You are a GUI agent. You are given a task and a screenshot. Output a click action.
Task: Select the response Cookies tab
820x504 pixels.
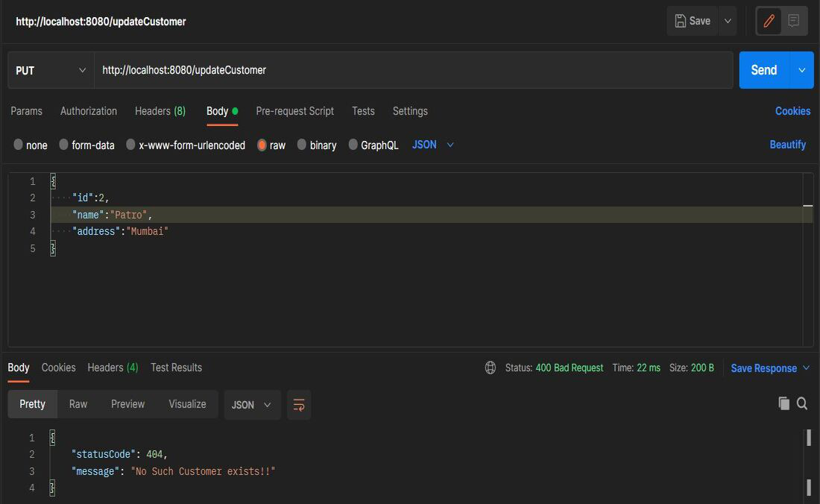tap(59, 368)
